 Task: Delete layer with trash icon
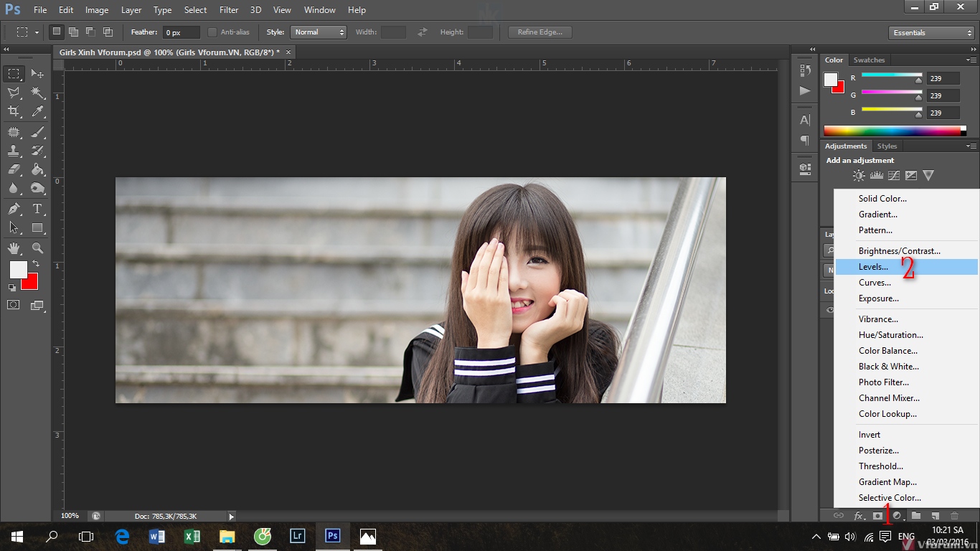pyautogui.click(x=954, y=515)
